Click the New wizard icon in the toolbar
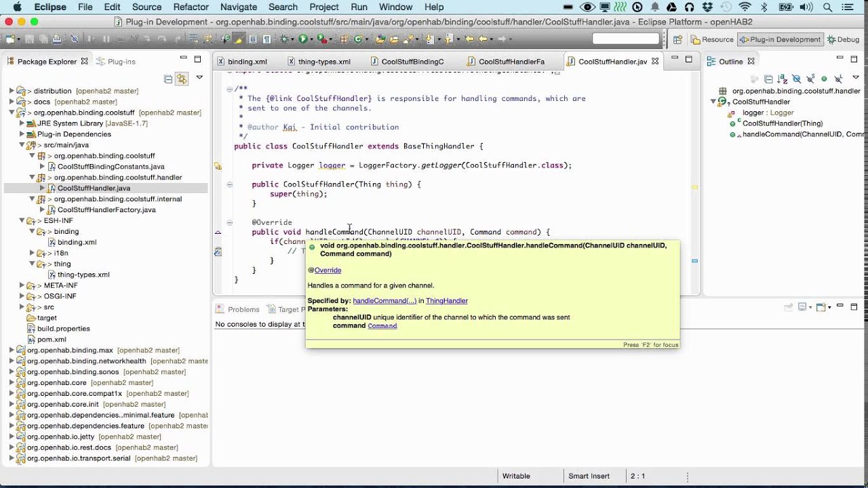The image size is (868, 488). pyautogui.click(x=9, y=39)
